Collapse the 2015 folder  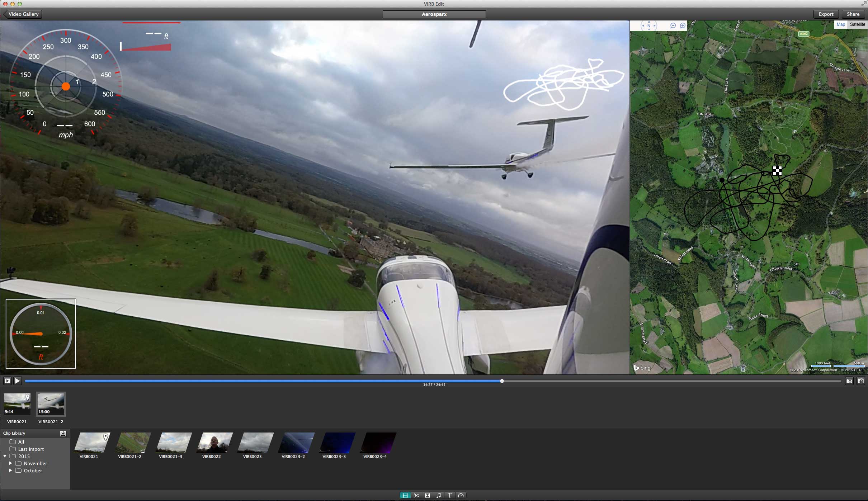coord(5,456)
